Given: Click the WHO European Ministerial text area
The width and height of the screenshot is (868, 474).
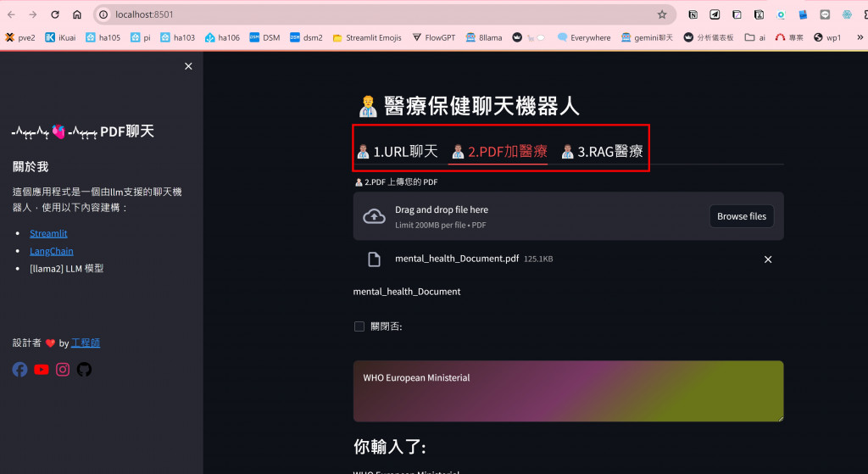Looking at the screenshot, I should [568, 391].
